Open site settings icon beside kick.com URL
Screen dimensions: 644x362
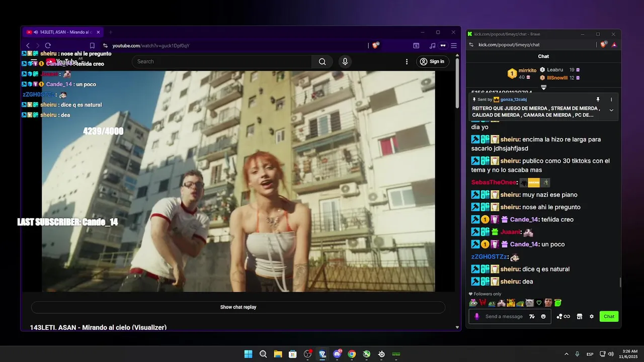coord(471,45)
